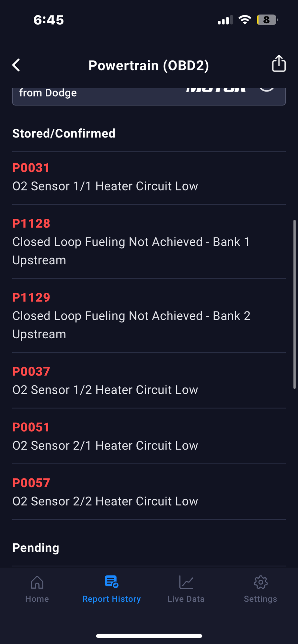Switch to the Live Data tab label

(186, 599)
